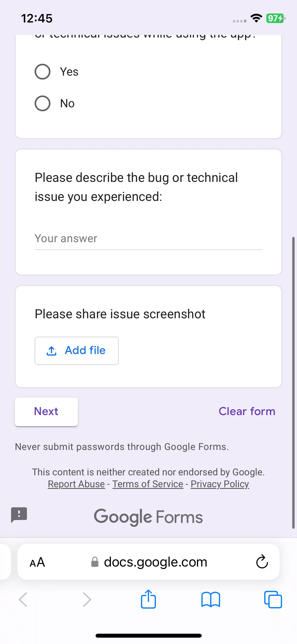This screenshot has height=644, width=297.
Task: Open the Privacy Policy link
Action: [x=220, y=484]
